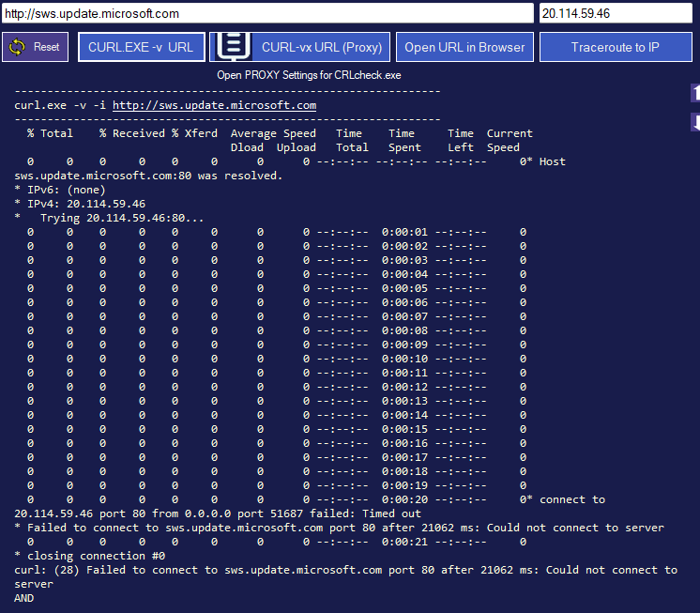Click the yellow refresh icon on Reset
Viewport: 700px width, 613px height.
click(x=18, y=47)
